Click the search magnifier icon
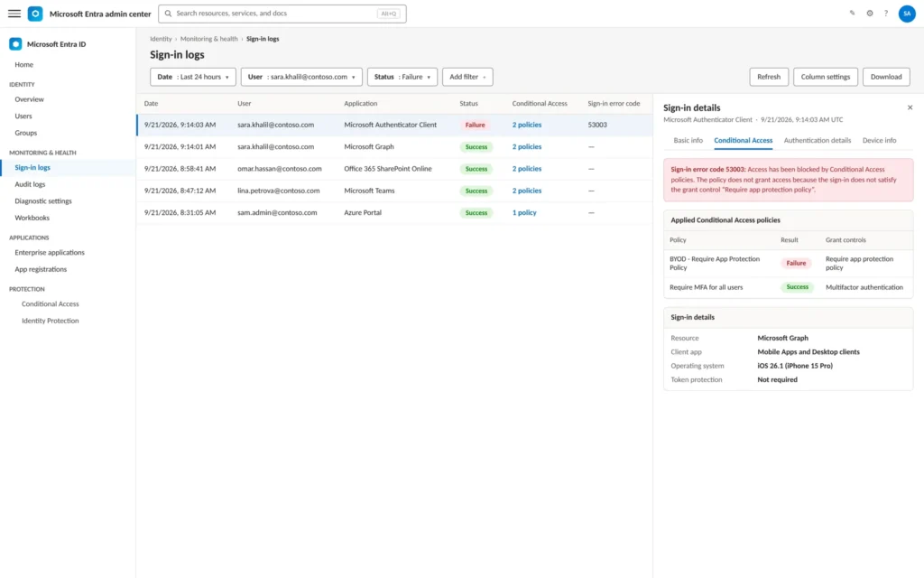This screenshot has height=578, width=924. coord(168,14)
